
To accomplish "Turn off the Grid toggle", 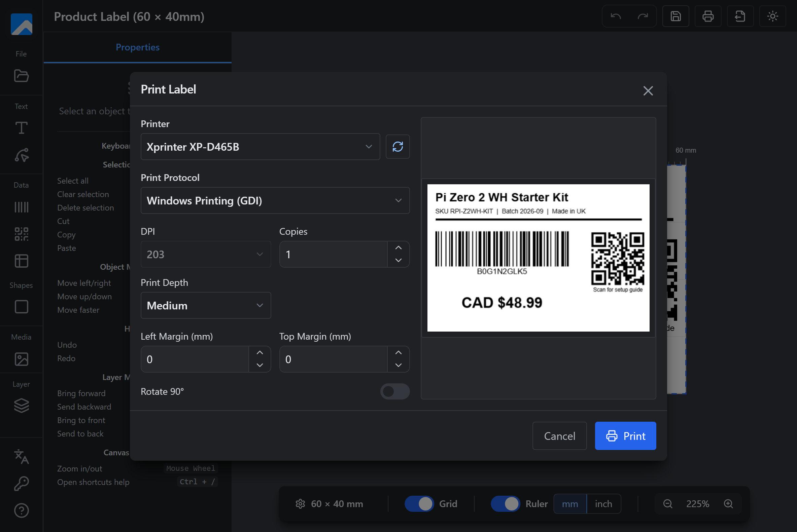I will click(419, 504).
